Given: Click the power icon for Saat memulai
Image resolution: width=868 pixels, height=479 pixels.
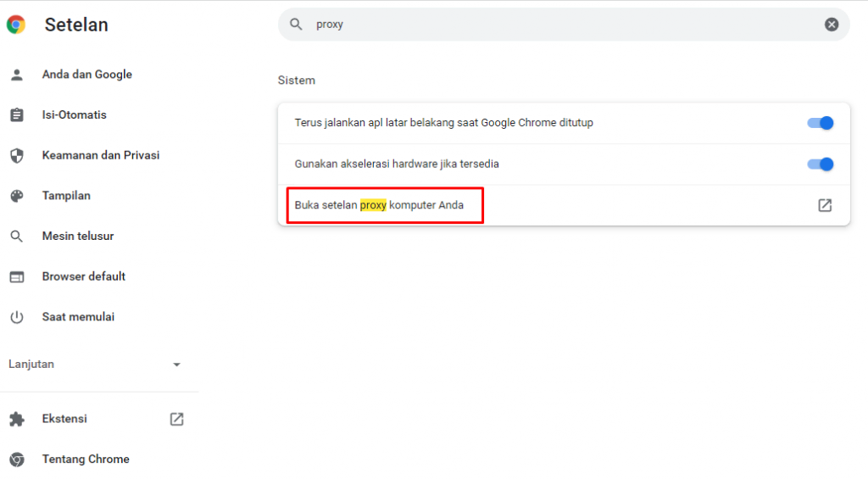Looking at the screenshot, I should pyautogui.click(x=16, y=317).
